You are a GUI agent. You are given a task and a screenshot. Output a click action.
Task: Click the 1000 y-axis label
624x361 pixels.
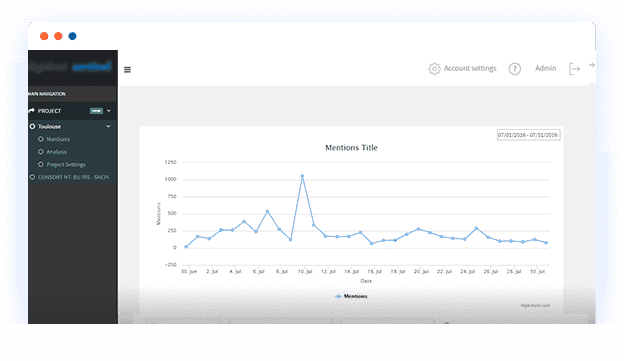170,179
